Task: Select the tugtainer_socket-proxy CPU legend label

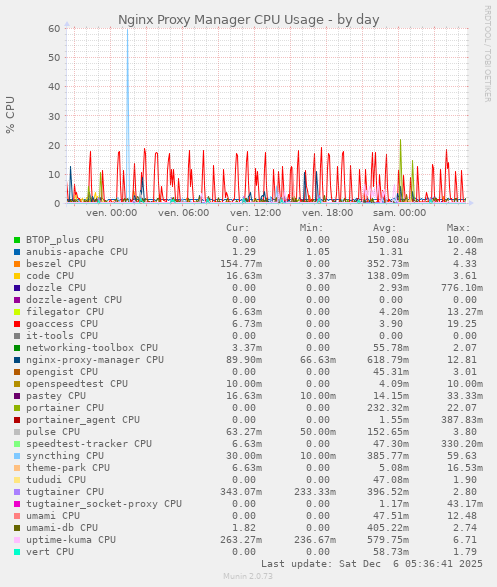Action: click(x=104, y=504)
